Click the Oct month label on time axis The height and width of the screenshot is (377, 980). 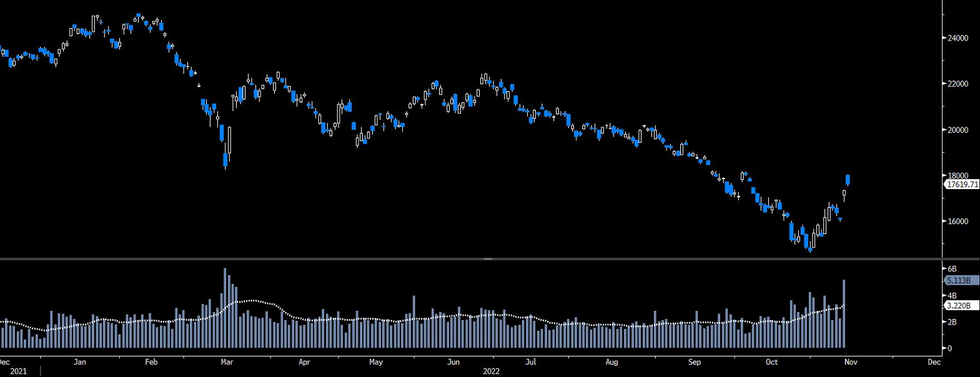(x=772, y=361)
